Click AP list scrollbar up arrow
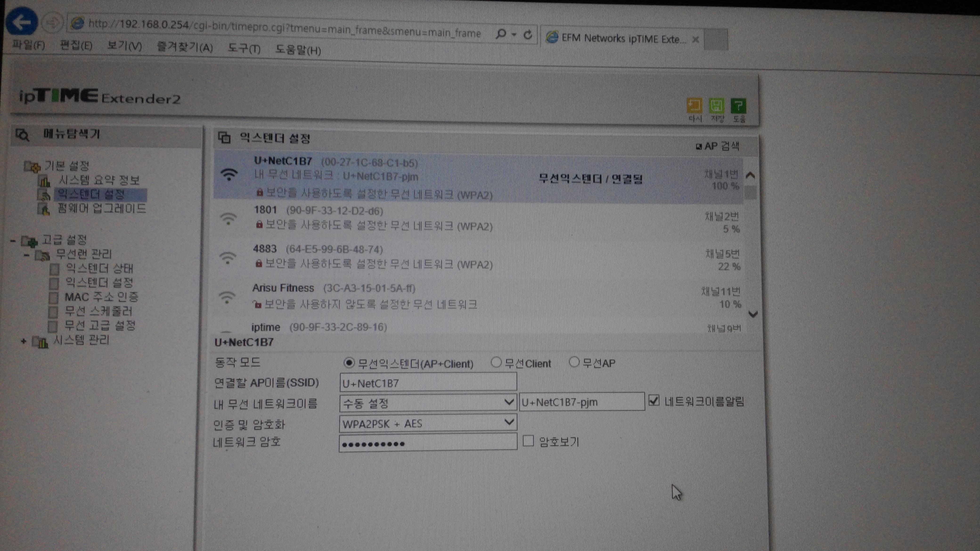The image size is (980, 551). click(750, 175)
